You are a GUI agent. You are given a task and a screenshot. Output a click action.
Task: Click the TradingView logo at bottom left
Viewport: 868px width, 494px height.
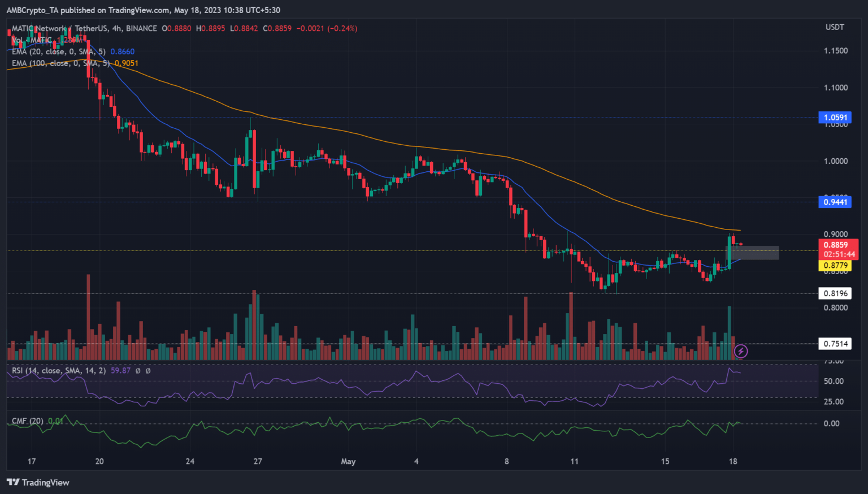tap(13, 482)
